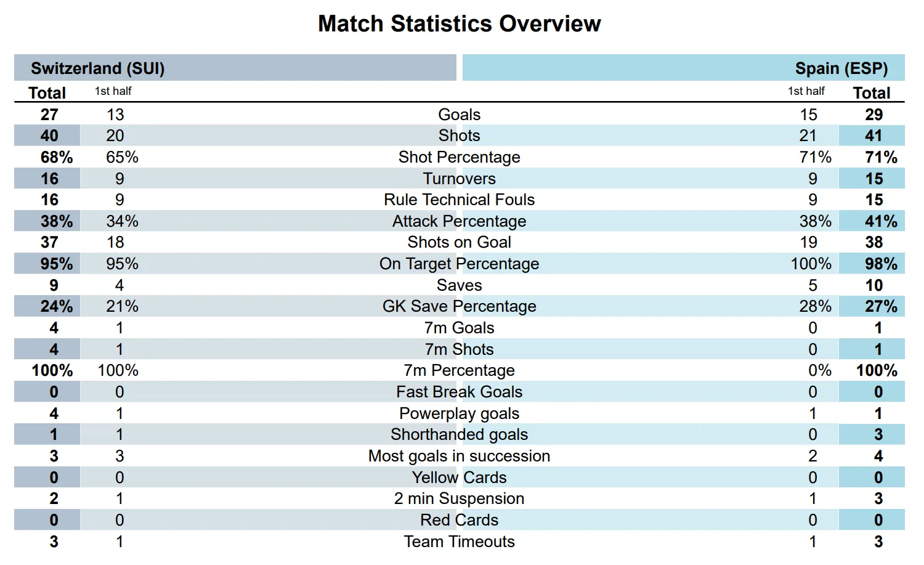This screenshot has width=924, height=565.
Task: Click Spain's Total column header
Action: (x=871, y=93)
